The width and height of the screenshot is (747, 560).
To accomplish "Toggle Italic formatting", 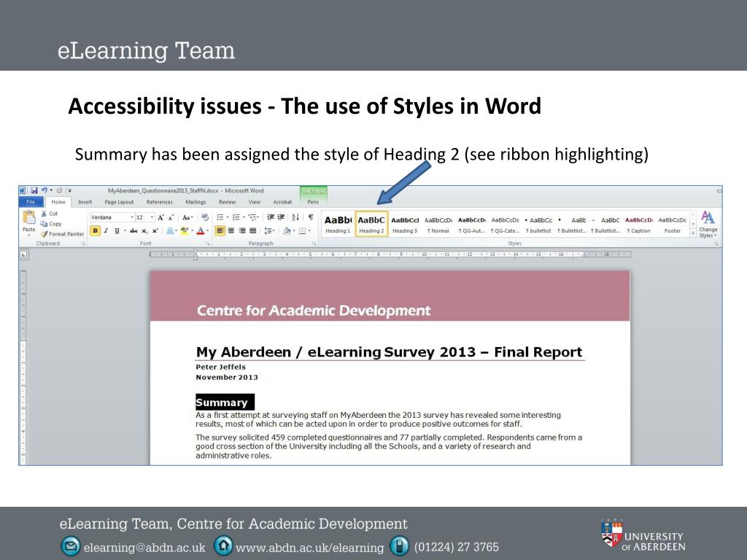I will (106, 231).
